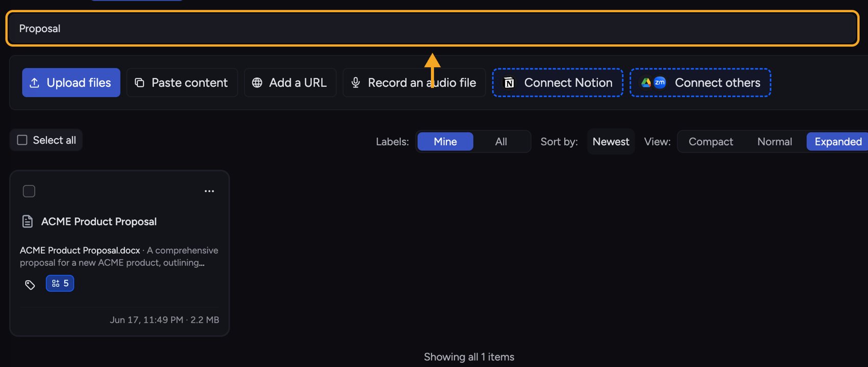Click the Showing all 1 items text

coord(469,357)
